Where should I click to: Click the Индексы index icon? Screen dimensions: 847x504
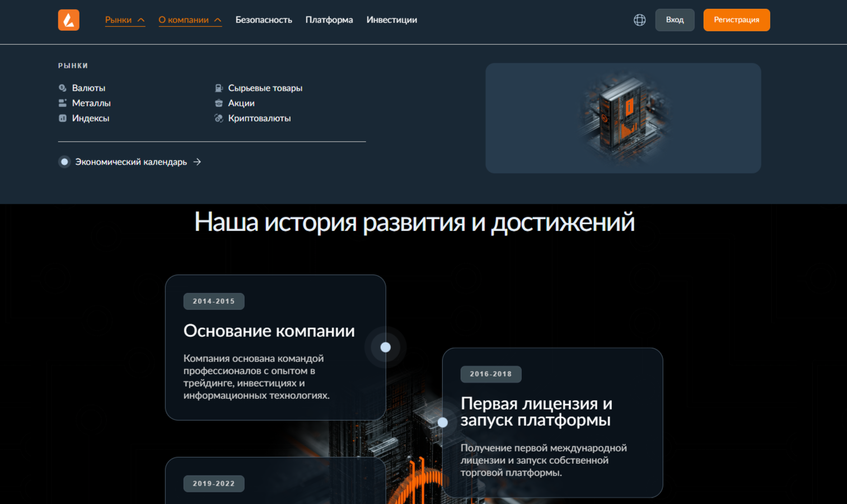click(63, 119)
